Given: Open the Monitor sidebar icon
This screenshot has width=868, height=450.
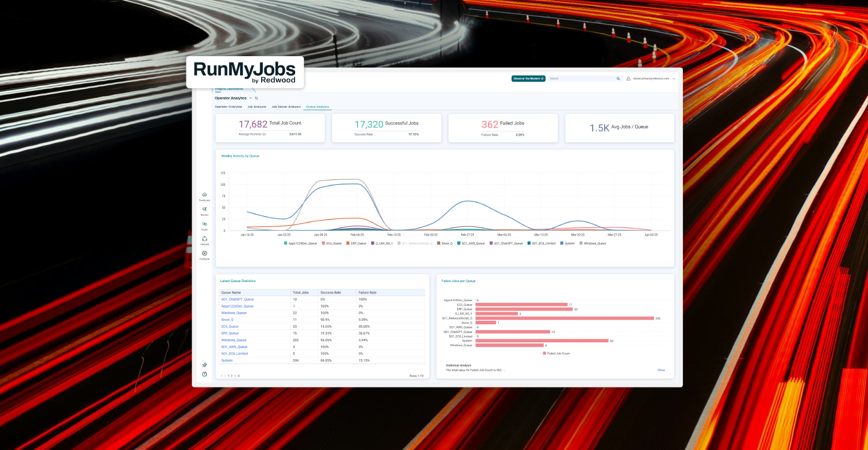Looking at the screenshot, I should [204, 211].
